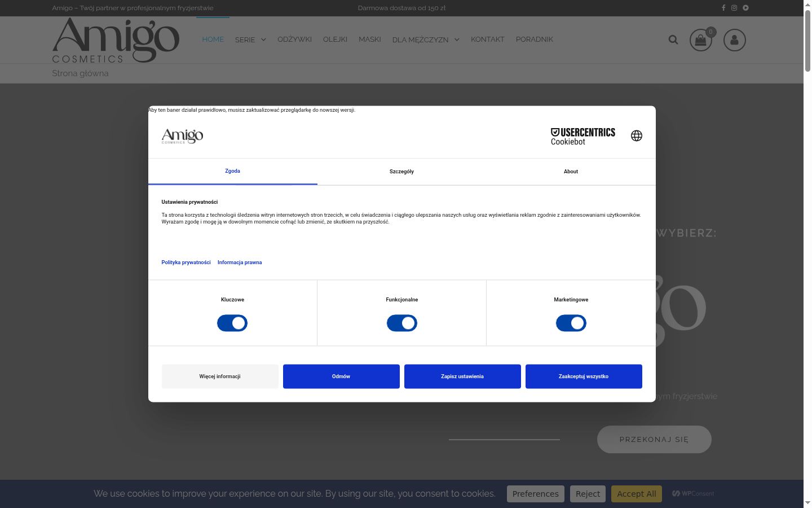Open the user account icon
Screen dimensions: 812x508
(x=735, y=40)
